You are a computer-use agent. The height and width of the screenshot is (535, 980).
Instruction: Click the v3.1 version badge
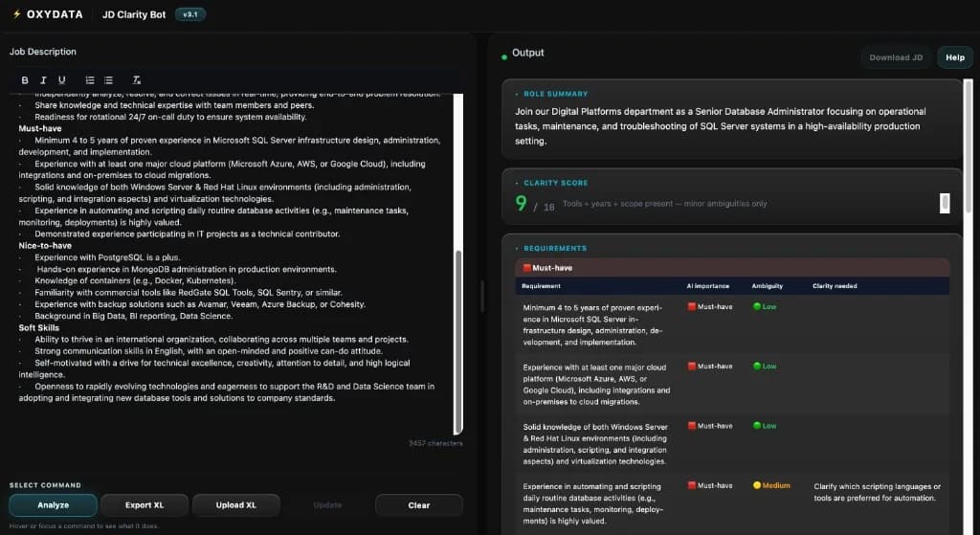coord(190,13)
